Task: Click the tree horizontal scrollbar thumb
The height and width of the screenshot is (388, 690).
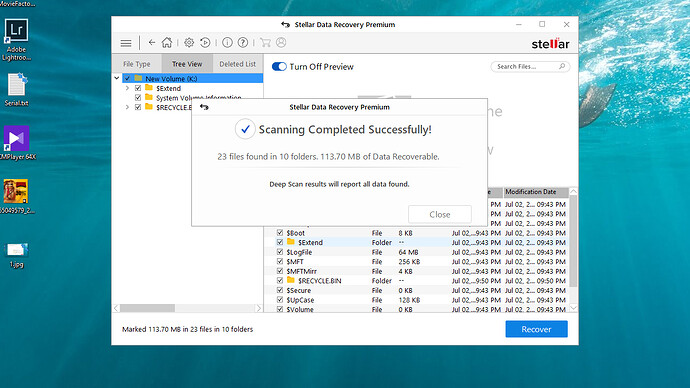Action: [147, 308]
